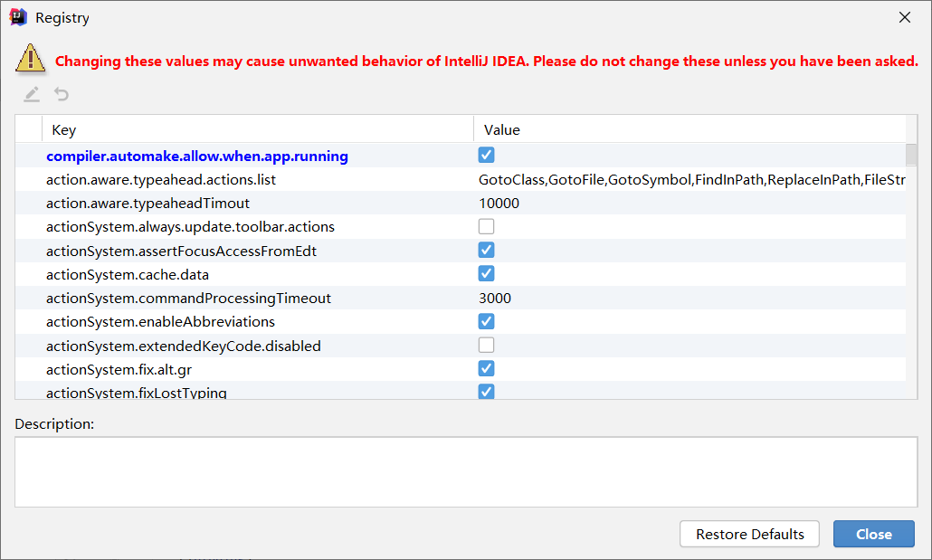Click the Revert undo arrow icon
This screenshot has width=932, height=560.
click(62, 94)
